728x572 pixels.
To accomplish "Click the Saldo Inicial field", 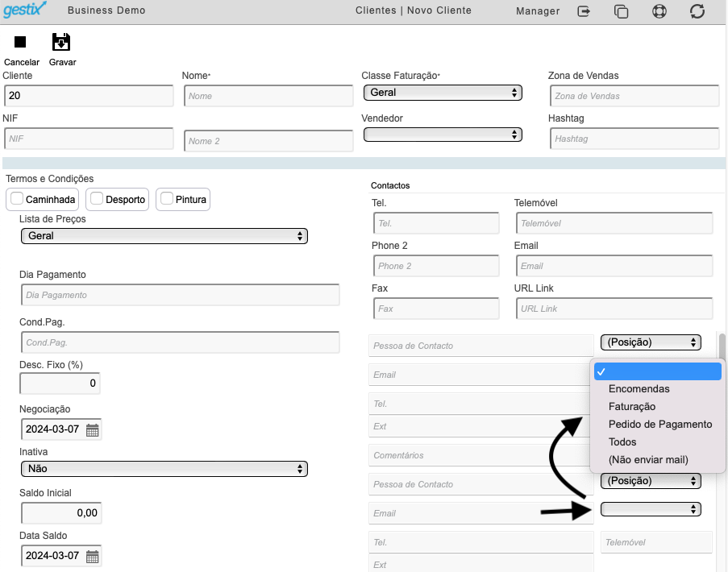I will pos(61,513).
